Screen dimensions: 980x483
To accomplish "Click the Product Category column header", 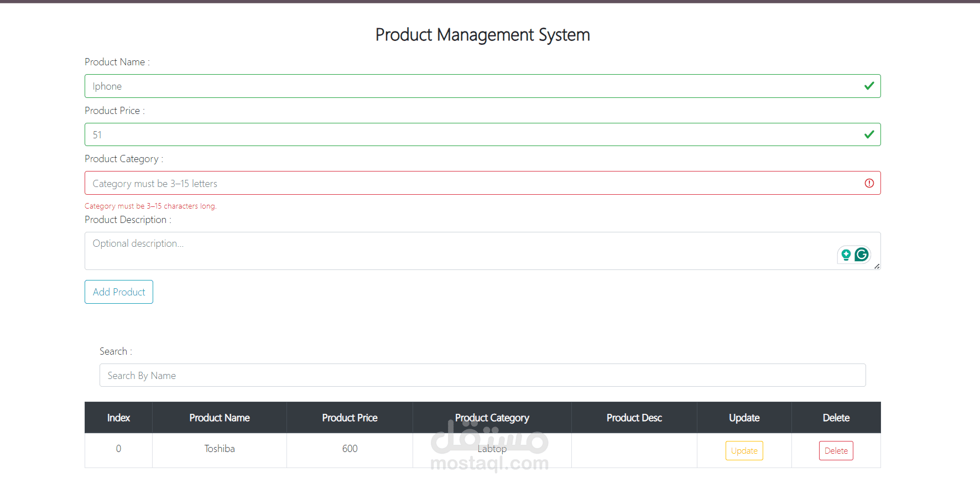I will pyautogui.click(x=492, y=418).
